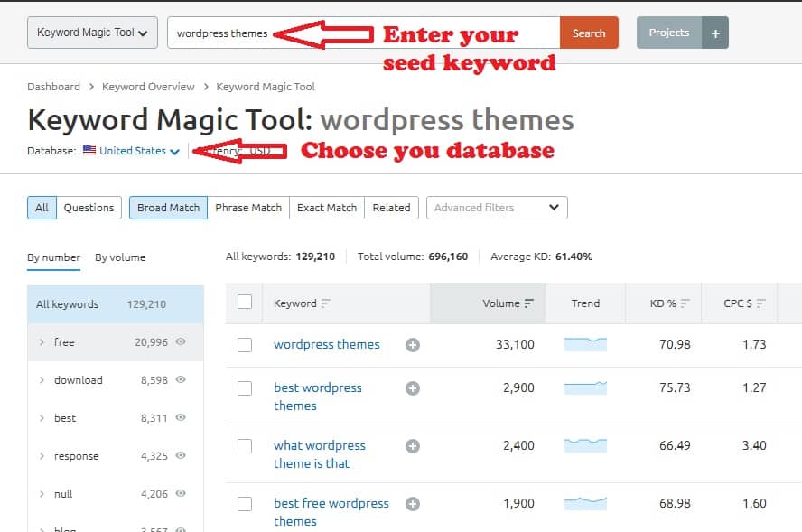Image resolution: width=802 pixels, height=532 pixels.
Task: Sort by Volume column sort icon
Action: point(529,303)
